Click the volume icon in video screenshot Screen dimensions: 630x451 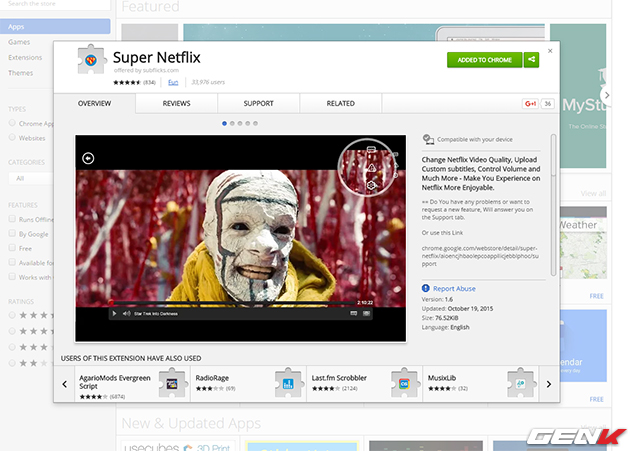[127, 314]
